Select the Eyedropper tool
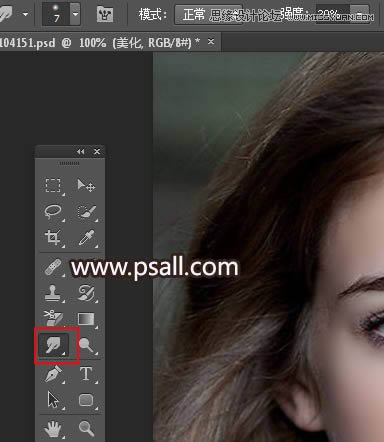 (x=86, y=238)
